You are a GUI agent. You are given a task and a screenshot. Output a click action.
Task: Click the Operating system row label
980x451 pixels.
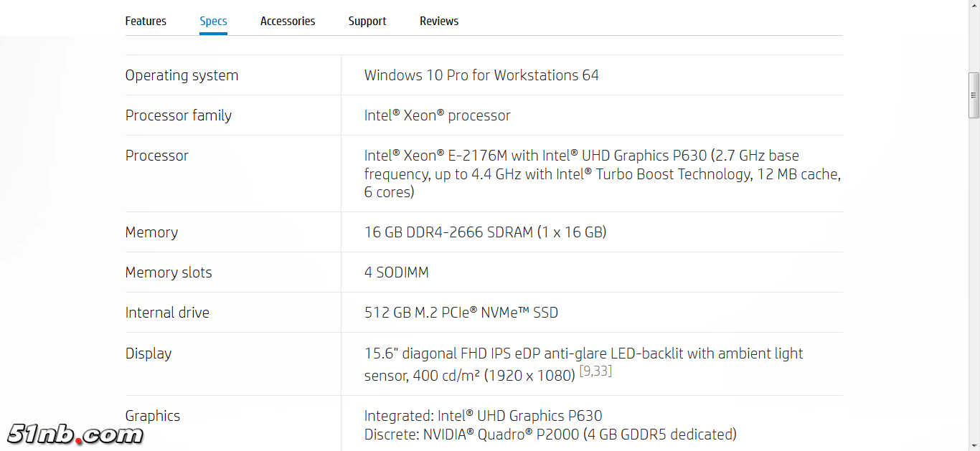point(182,75)
